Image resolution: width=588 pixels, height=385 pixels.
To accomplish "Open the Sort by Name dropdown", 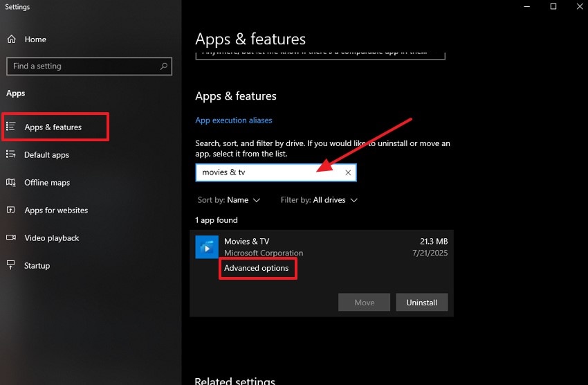I will (x=229, y=200).
